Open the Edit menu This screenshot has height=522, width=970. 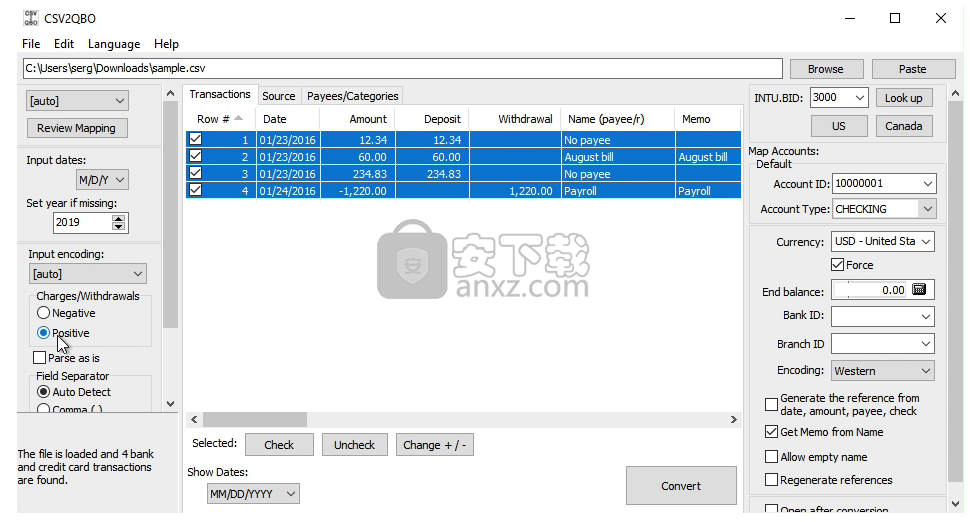pos(64,44)
